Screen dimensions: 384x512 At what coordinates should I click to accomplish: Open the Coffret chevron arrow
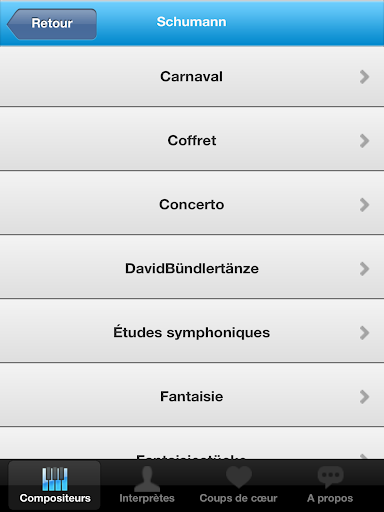tap(364, 141)
